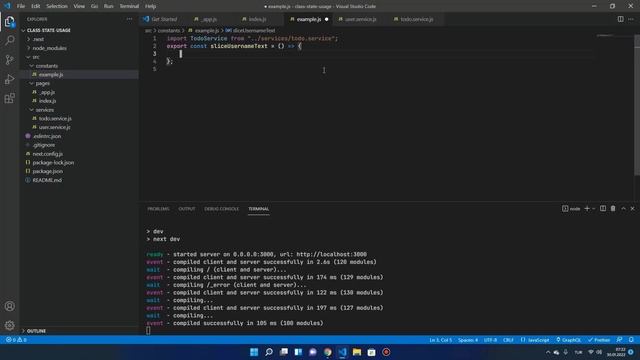Open user.service.js in the file tree
The width and height of the screenshot is (640, 360).
coord(55,127)
